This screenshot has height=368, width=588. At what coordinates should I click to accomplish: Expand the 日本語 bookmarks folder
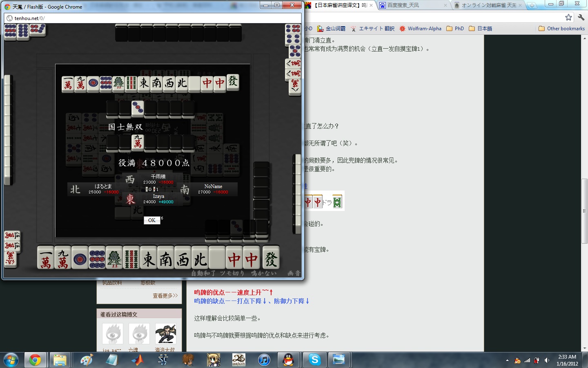pos(480,29)
